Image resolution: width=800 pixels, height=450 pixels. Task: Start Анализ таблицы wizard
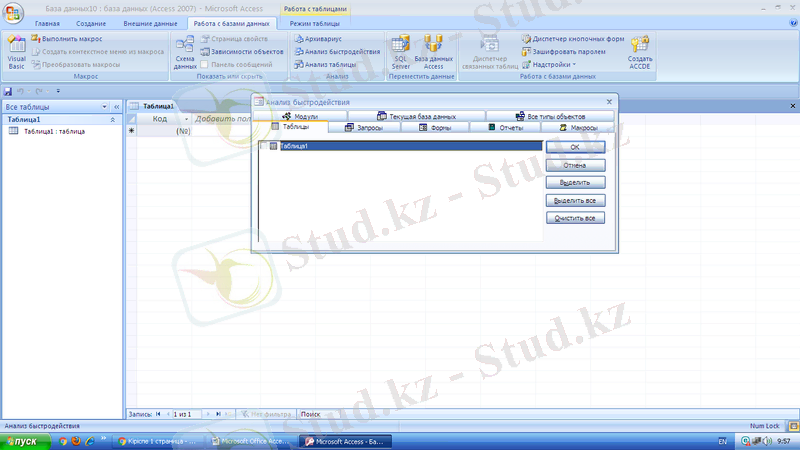tap(326, 65)
